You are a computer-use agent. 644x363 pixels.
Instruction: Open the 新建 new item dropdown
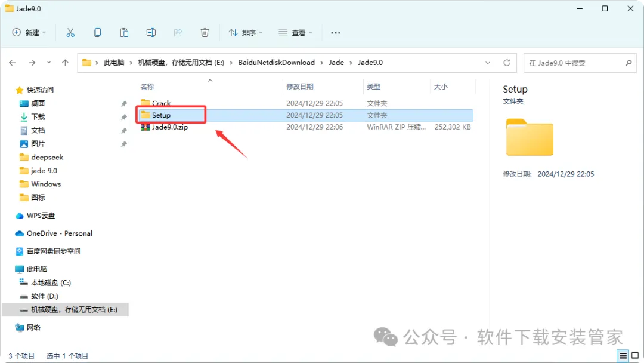[x=29, y=32]
